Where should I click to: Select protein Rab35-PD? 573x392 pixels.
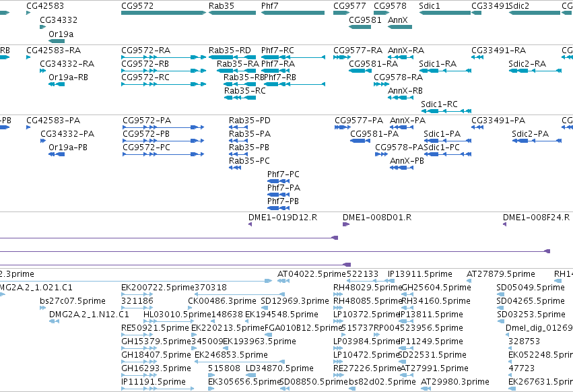tap(250, 121)
